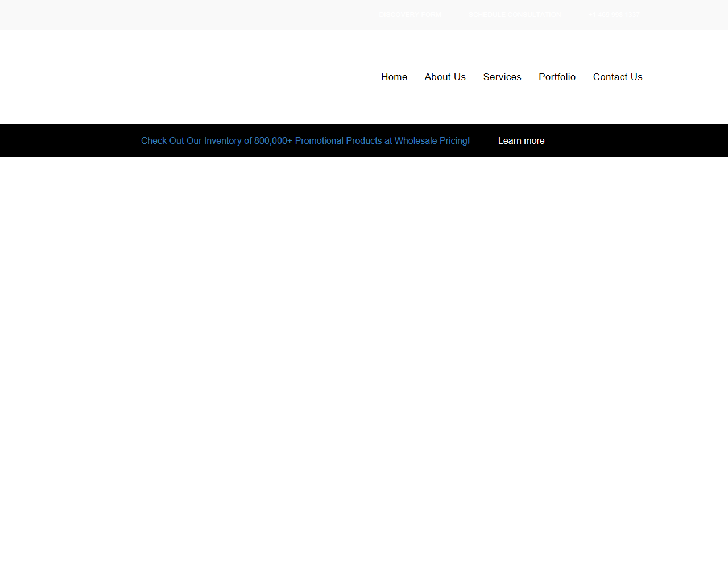Click Schedule Consultation in top bar

(x=515, y=15)
